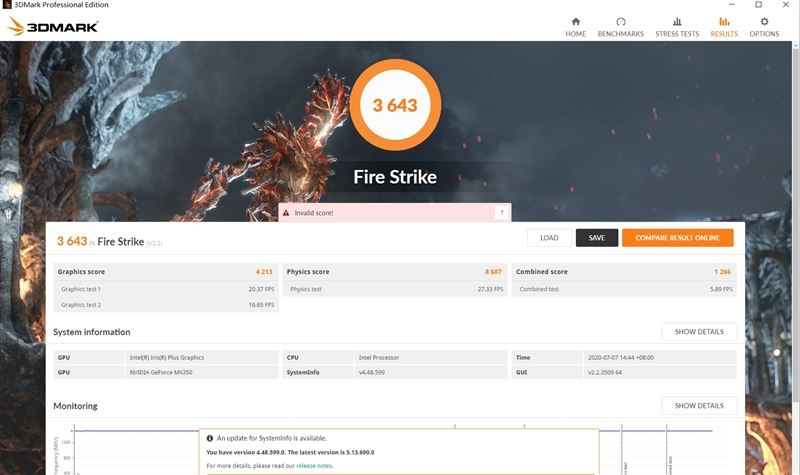Show details for Monitoring
This screenshot has width=800, height=475.
click(699, 406)
